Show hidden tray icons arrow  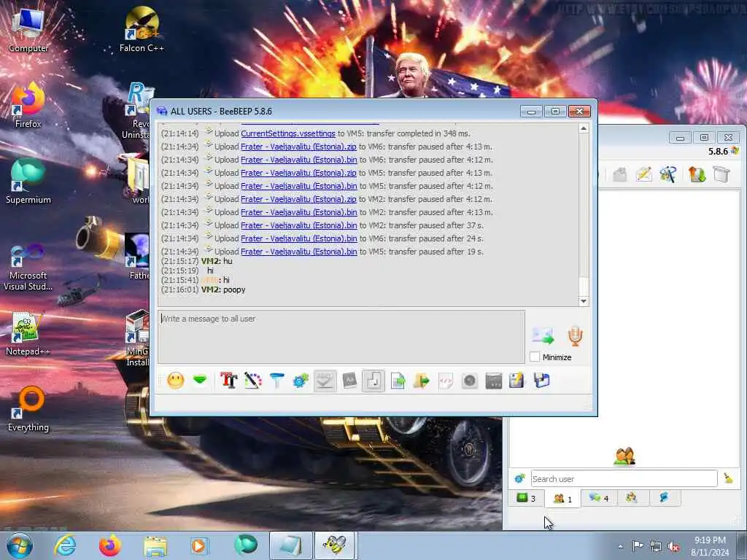620,546
